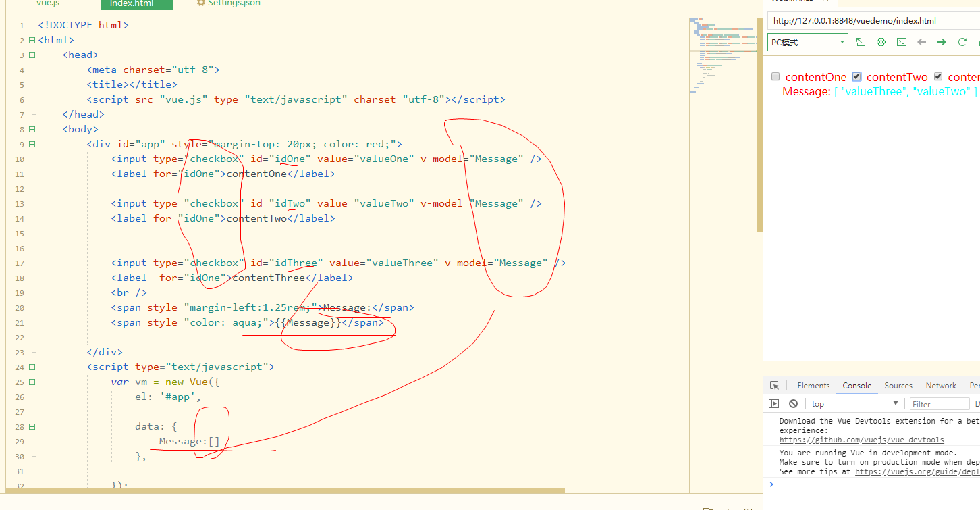Go back in the built-in browser
The width and height of the screenshot is (980, 510).
922,42
